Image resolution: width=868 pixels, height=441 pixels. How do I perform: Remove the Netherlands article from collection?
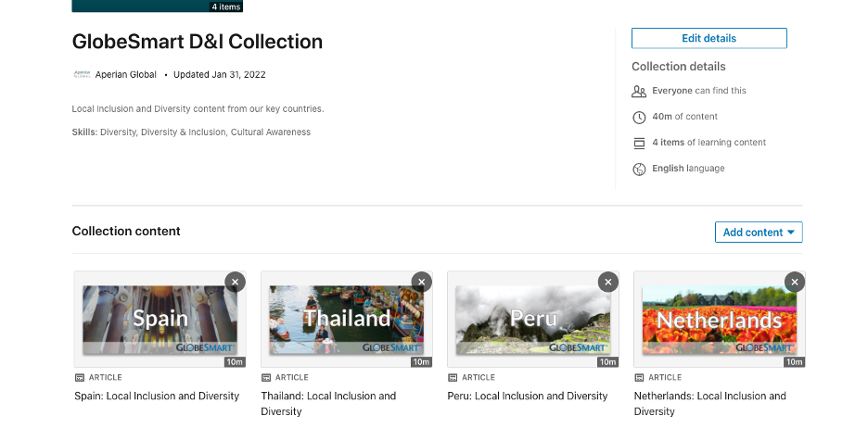click(x=795, y=283)
